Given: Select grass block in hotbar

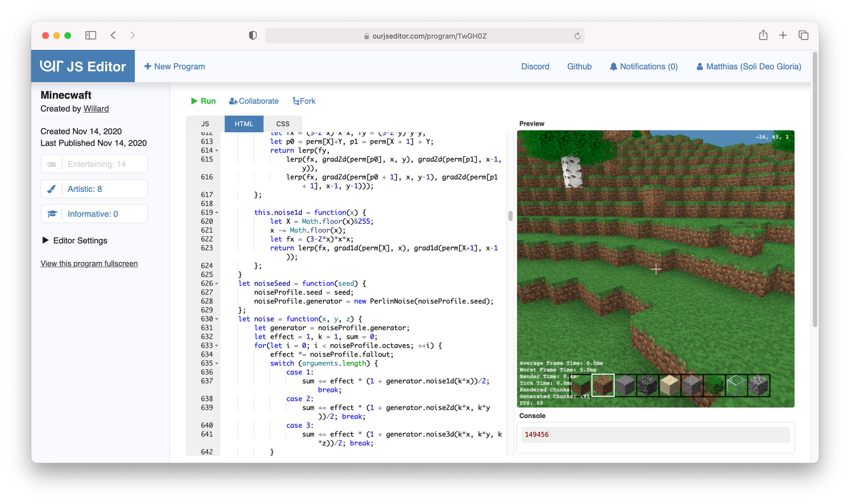Looking at the screenshot, I should (x=581, y=386).
